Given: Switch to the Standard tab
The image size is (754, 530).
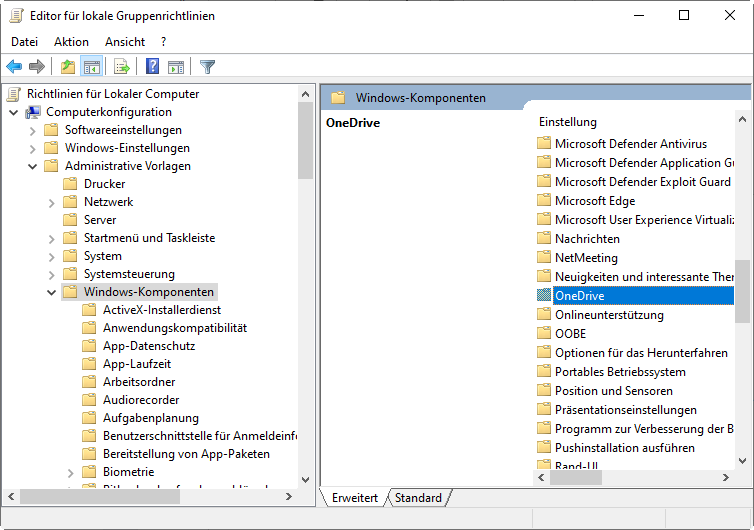Looking at the screenshot, I should [x=418, y=498].
